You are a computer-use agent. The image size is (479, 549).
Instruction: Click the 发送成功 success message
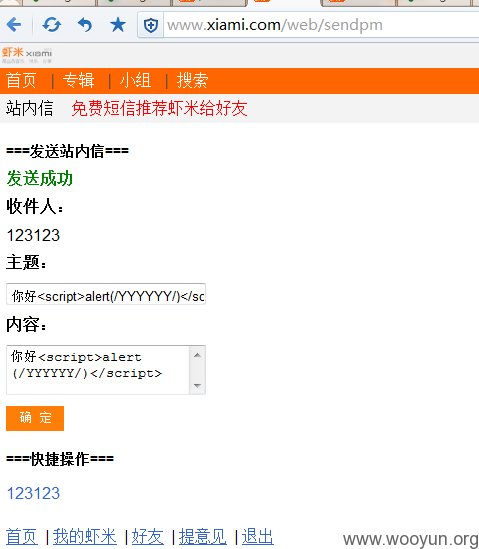pyautogui.click(x=40, y=178)
